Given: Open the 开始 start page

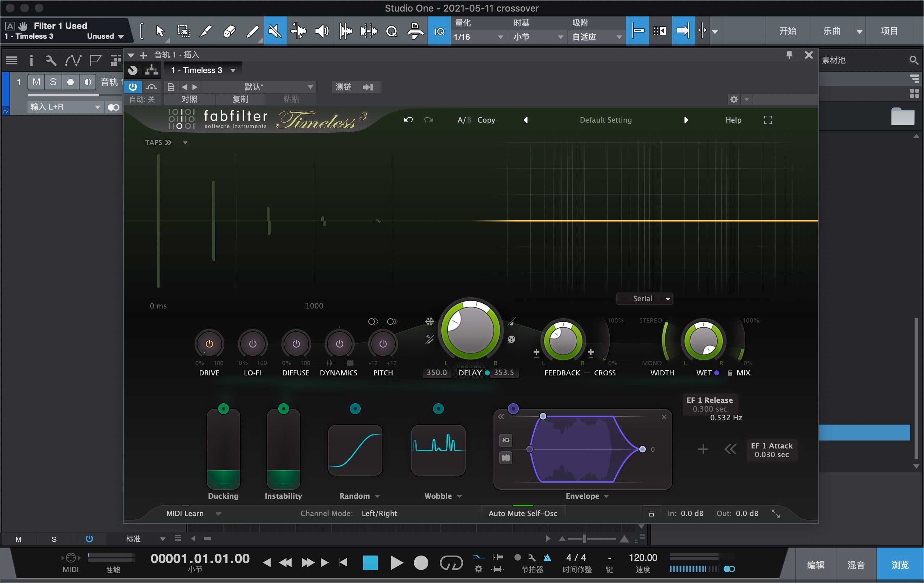Looking at the screenshot, I should pyautogui.click(x=787, y=31).
